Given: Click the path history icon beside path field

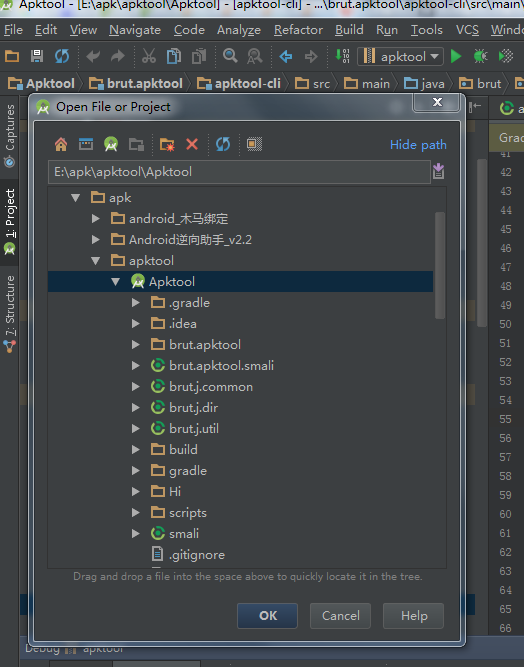Looking at the screenshot, I should pyautogui.click(x=439, y=171).
